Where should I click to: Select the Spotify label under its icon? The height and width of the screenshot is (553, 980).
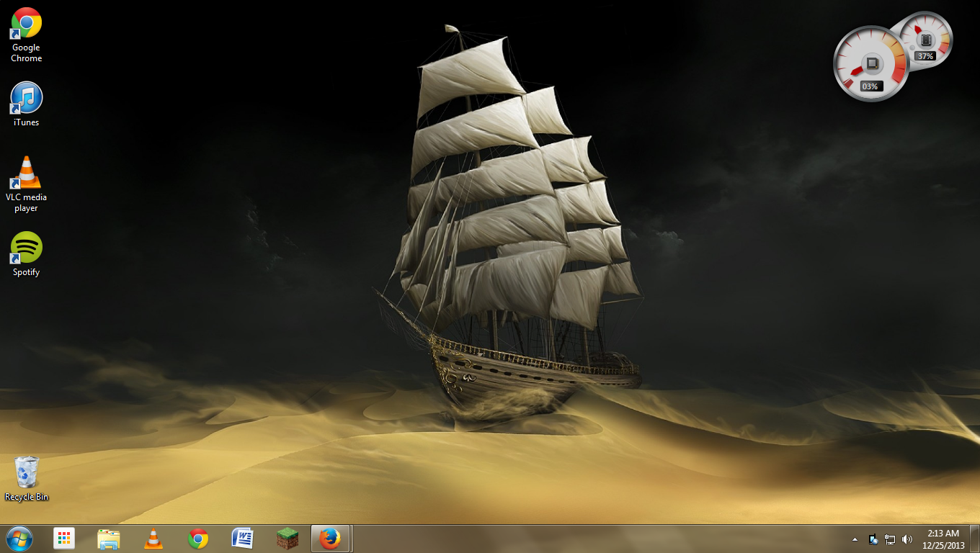(26, 272)
